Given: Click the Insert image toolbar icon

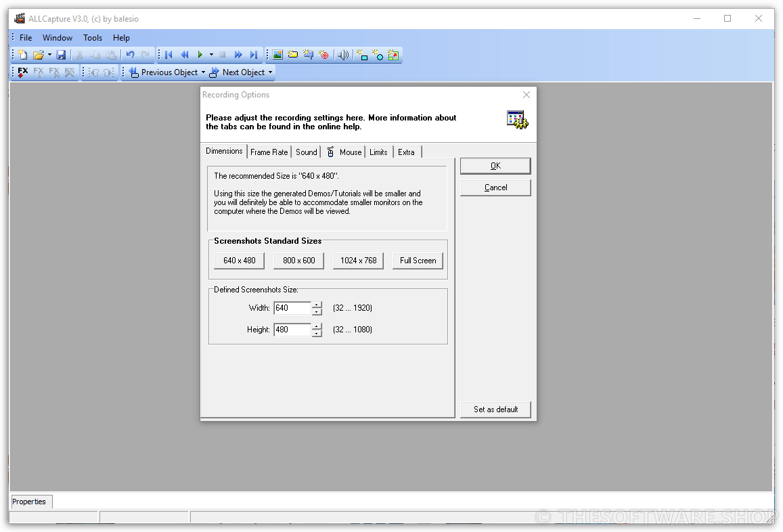Looking at the screenshot, I should click(x=276, y=55).
